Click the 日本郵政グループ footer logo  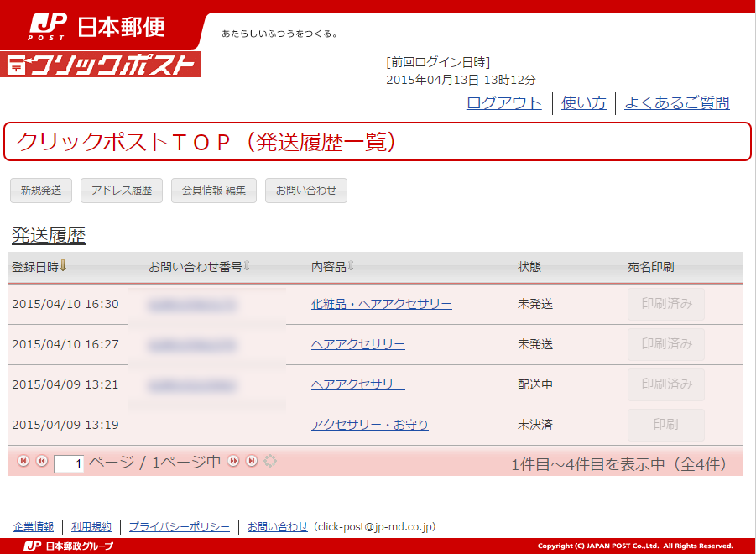69,546
